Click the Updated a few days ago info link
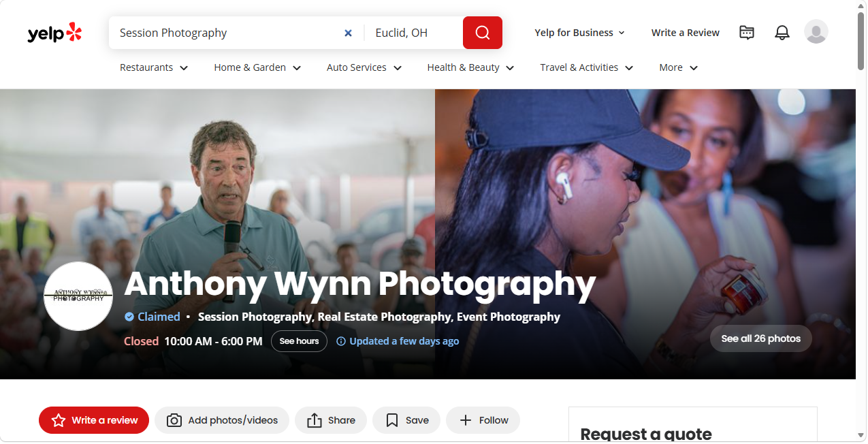 pyautogui.click(x=398, y=341)
